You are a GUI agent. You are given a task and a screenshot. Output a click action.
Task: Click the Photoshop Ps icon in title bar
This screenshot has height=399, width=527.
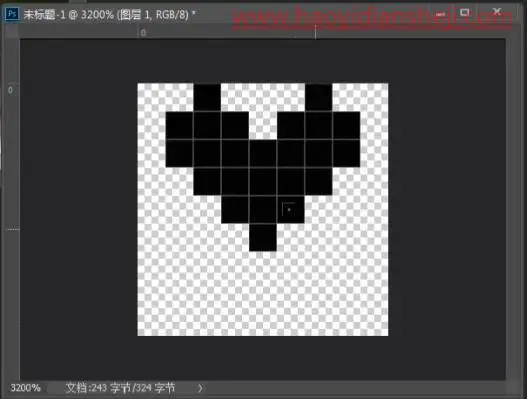tap(12, 14)
